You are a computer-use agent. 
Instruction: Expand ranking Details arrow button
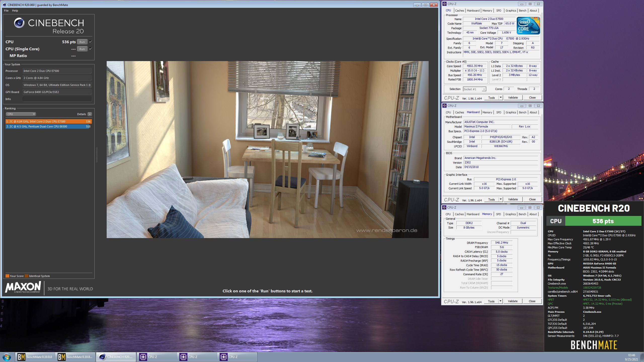[x=90, y=114]
